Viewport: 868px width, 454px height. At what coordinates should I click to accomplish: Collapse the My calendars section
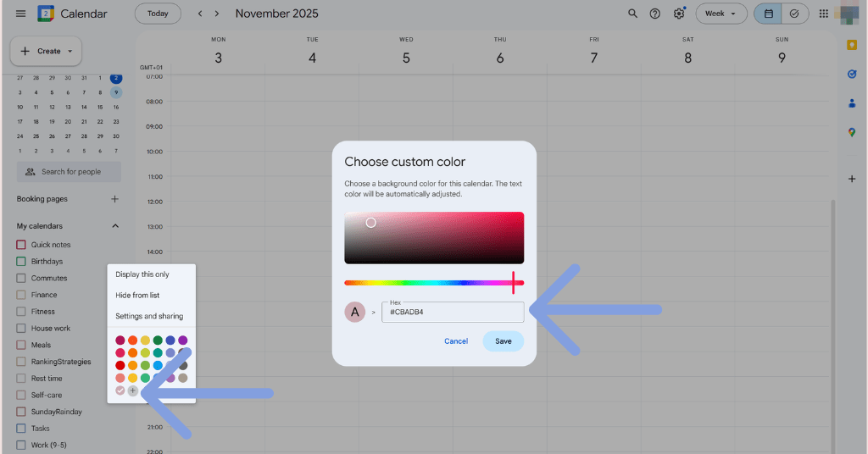[x=115, y=226]
